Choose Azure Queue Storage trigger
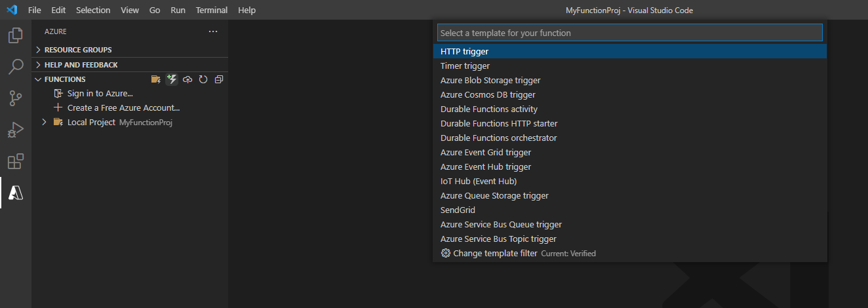The image size is (868, 308). [629, 195]
